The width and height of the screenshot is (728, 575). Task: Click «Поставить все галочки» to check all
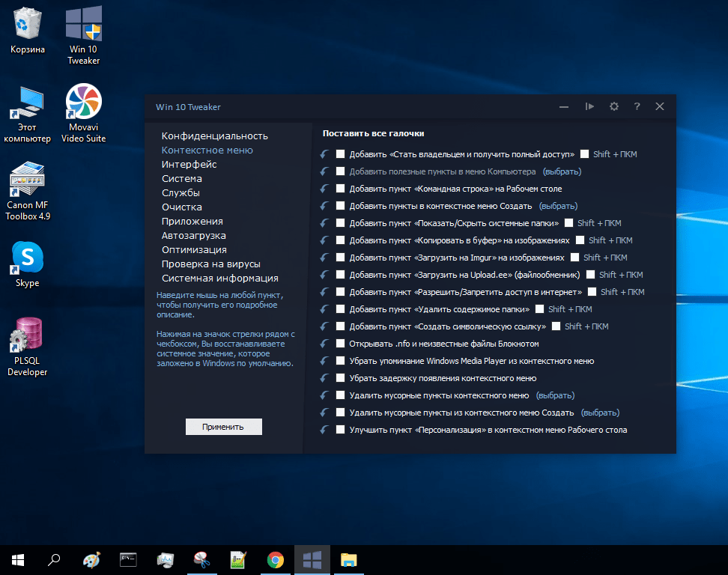[373, 133]
